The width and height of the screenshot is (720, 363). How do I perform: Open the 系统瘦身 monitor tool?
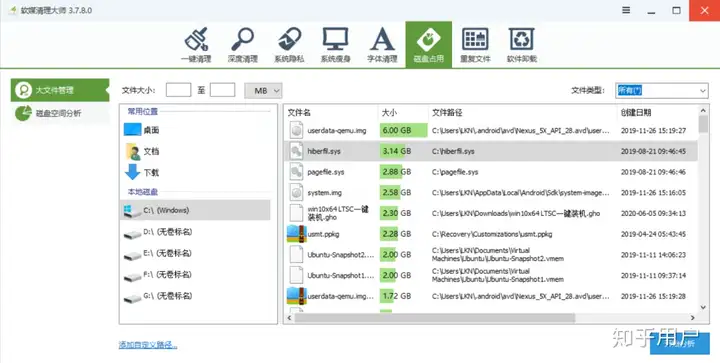point(336,45)
